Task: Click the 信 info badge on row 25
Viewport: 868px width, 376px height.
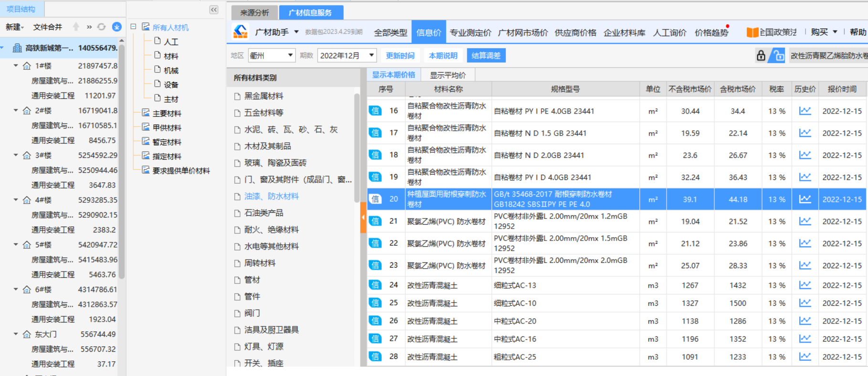Action: tap(376, 303)
